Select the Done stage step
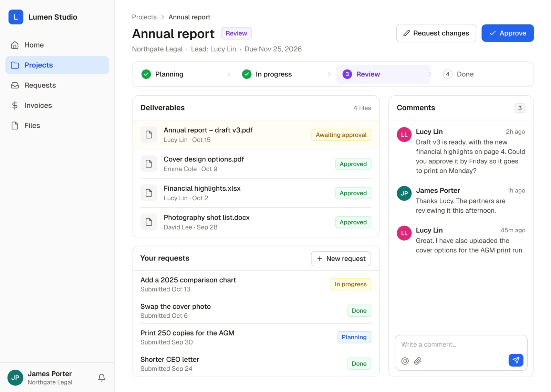 484,74
